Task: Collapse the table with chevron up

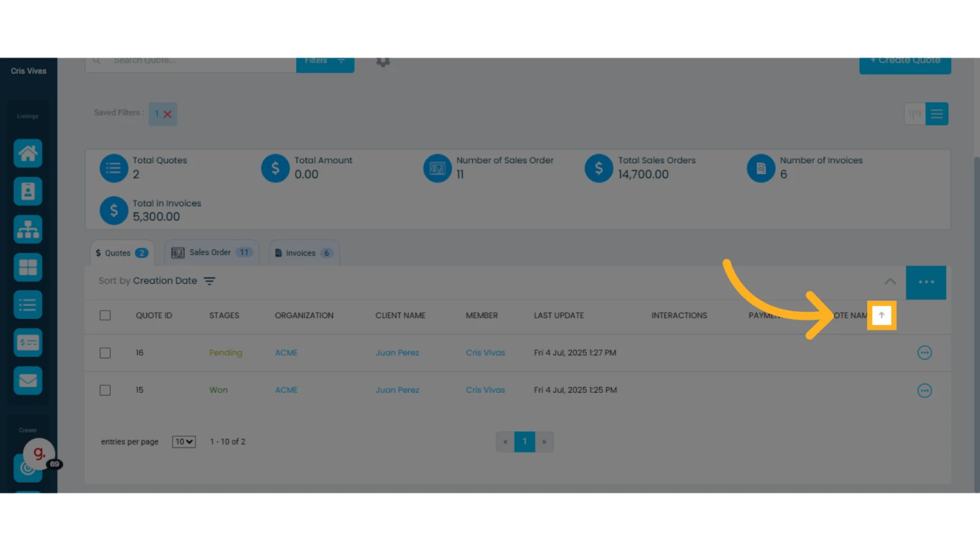Action: point(890,281)
